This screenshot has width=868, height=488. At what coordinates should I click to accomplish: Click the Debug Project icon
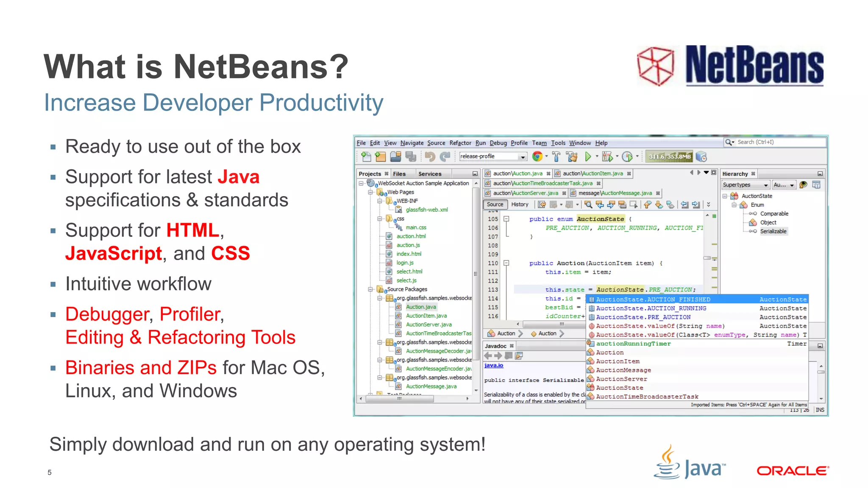coord(607,157)
